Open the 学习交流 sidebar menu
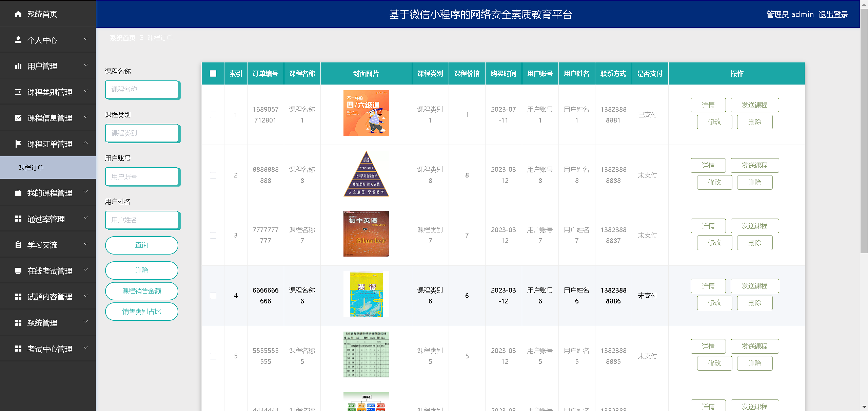Viewport: 868px width, 411px height. (x=42, y=245)
